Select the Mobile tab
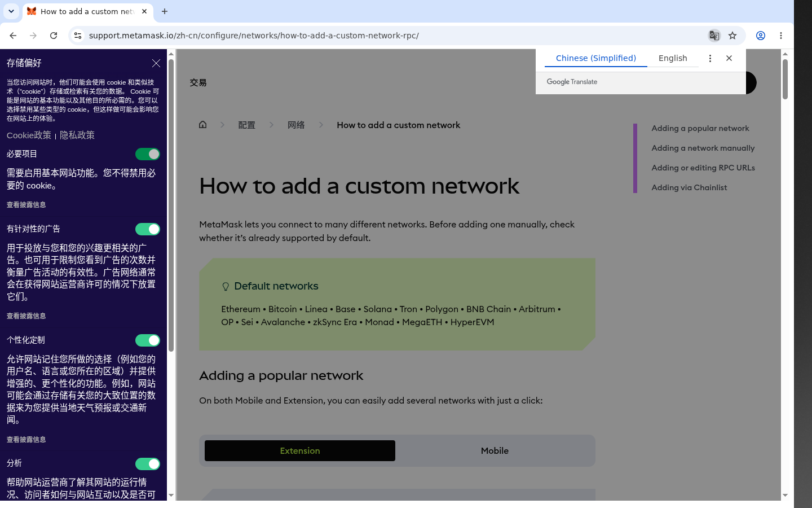 495,451
